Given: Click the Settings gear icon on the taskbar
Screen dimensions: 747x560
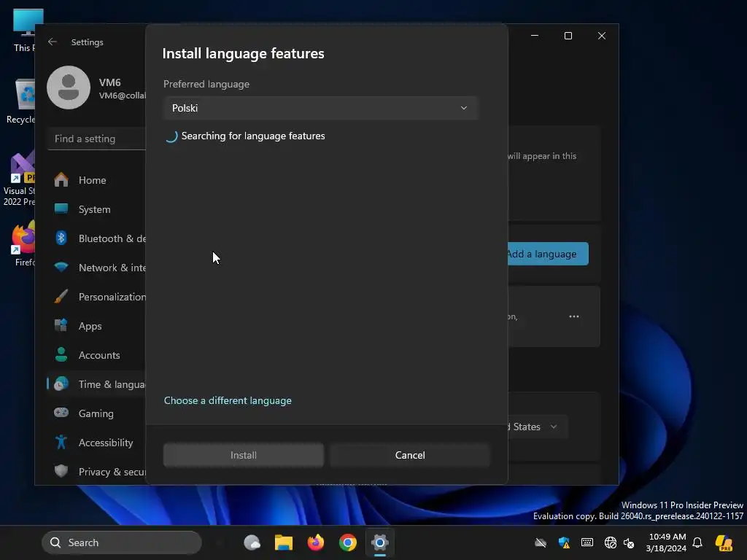Looking at the screenshot, I should (379, 542).
